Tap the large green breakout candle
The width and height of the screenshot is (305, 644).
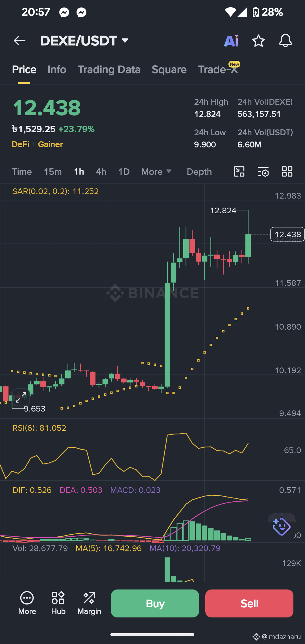167,335
